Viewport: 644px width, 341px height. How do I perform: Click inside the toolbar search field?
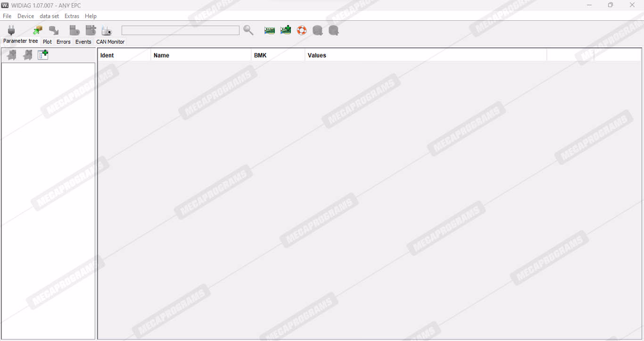[180, 31]
